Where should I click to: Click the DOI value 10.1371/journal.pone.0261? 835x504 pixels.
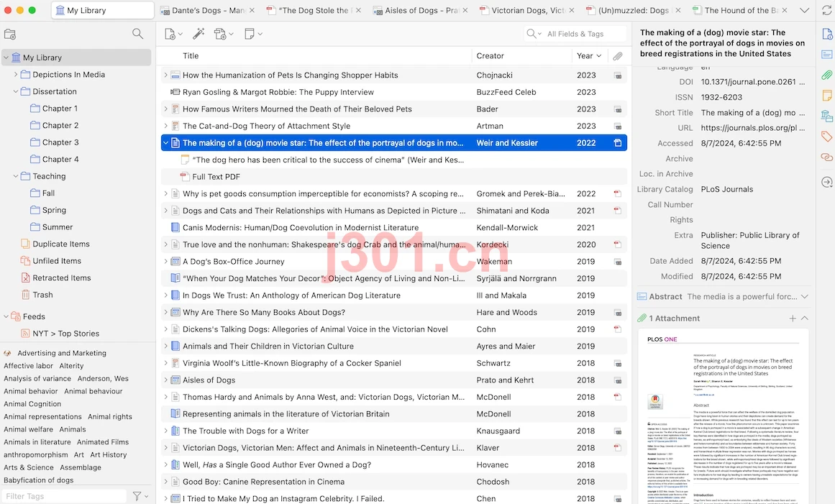tap(753, 81)
